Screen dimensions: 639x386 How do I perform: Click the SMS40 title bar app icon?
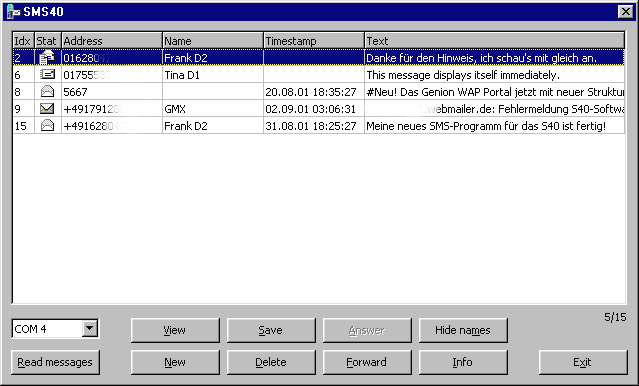click(x=13, y=11)
